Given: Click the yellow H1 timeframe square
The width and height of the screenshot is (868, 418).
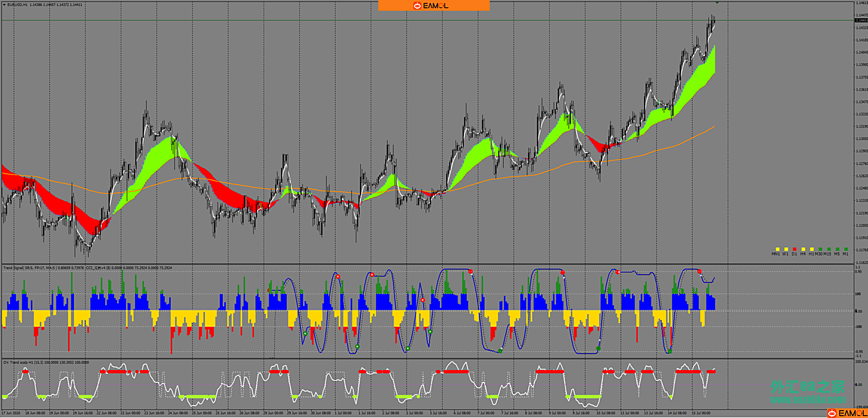Looking at the screenshot, I should tap(811, 249).
